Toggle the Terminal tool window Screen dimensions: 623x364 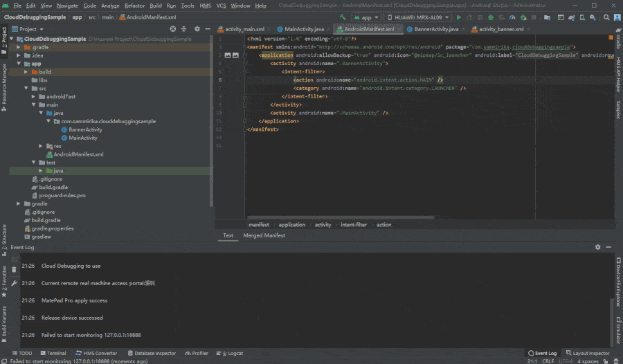pos(53,353)
